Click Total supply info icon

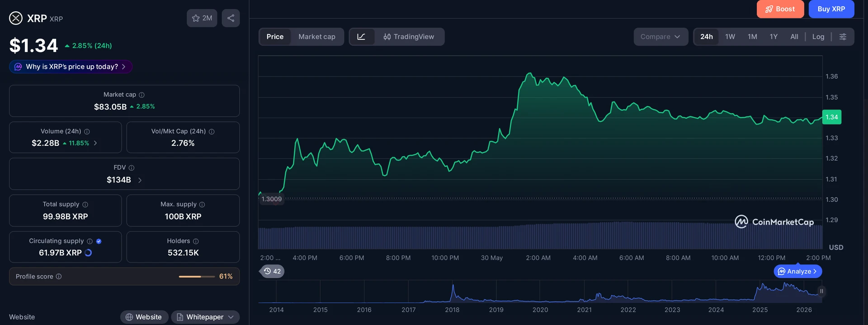[x=85, y=205]
